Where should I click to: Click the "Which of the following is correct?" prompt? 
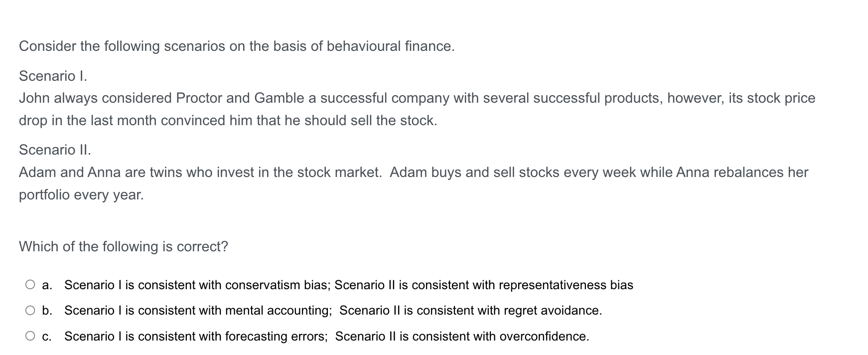[x=124, y=246]
